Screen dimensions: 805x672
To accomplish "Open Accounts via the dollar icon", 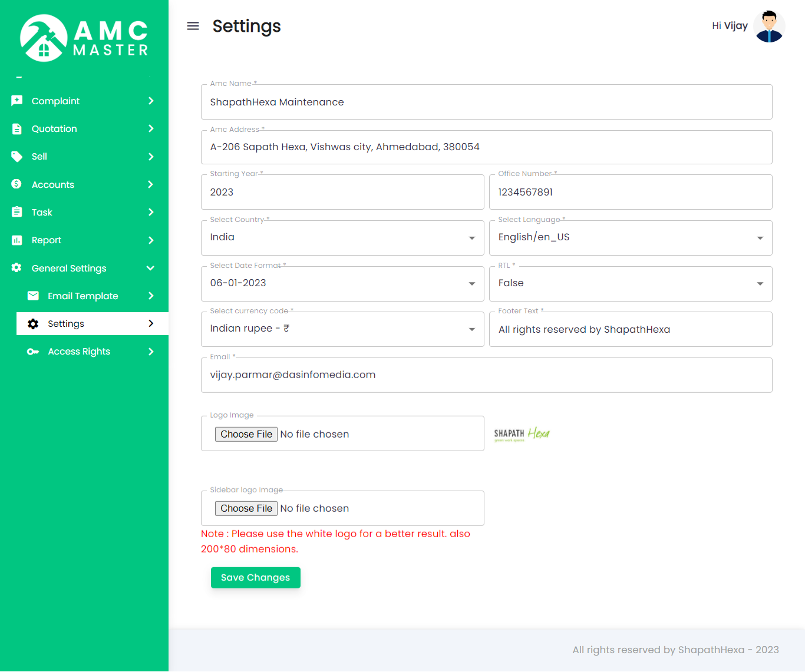I will [17, 184].
